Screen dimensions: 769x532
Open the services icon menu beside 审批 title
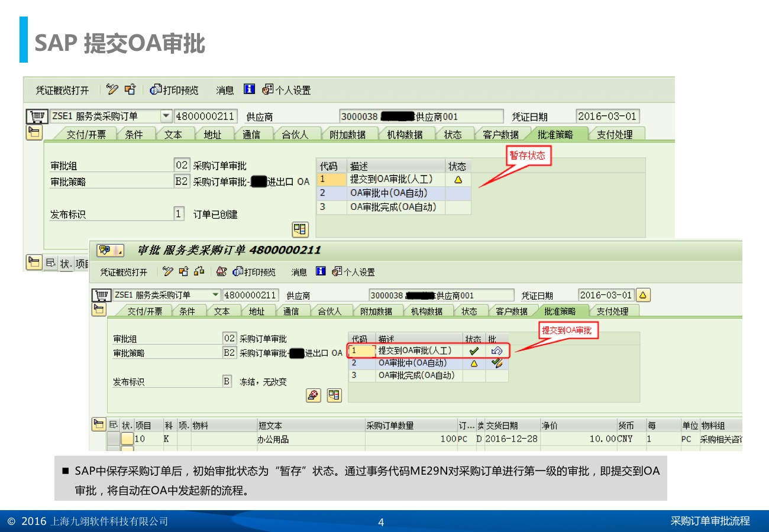pos(111,251)
